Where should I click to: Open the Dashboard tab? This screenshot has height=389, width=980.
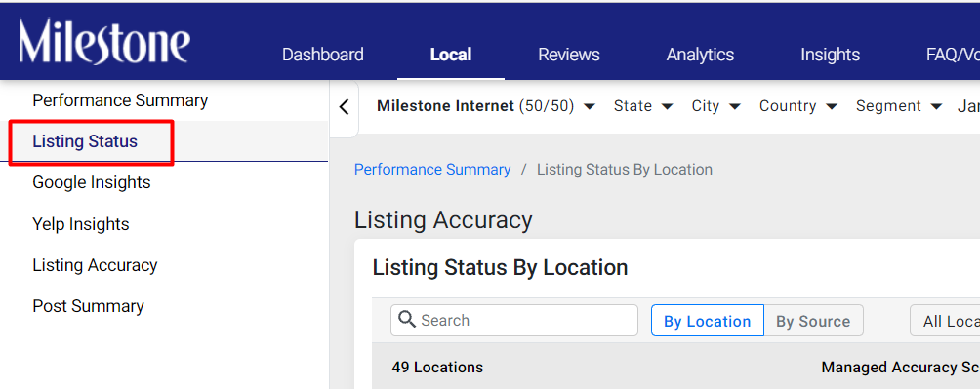(322, 55)
